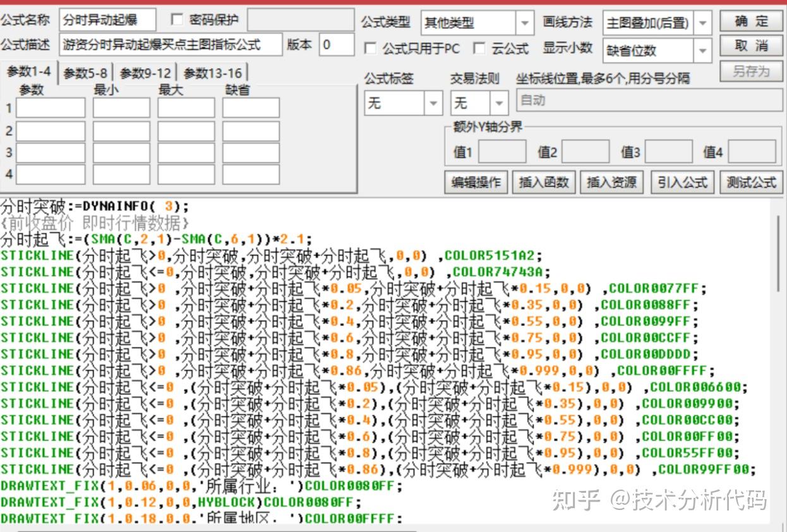Click the 公式描述 description input field
This screenshot has width=787, height=532.
pyautogui.click(x=171, y=45)
